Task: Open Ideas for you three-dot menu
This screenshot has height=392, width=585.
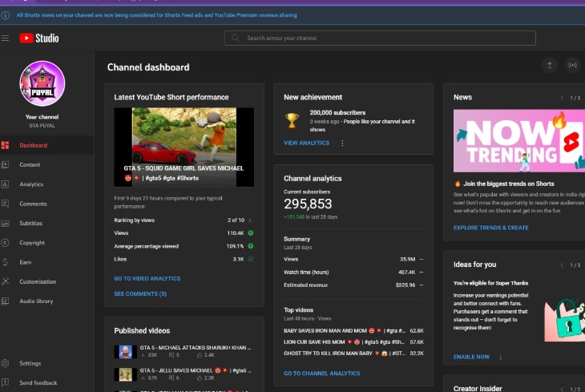Action: 500,357
